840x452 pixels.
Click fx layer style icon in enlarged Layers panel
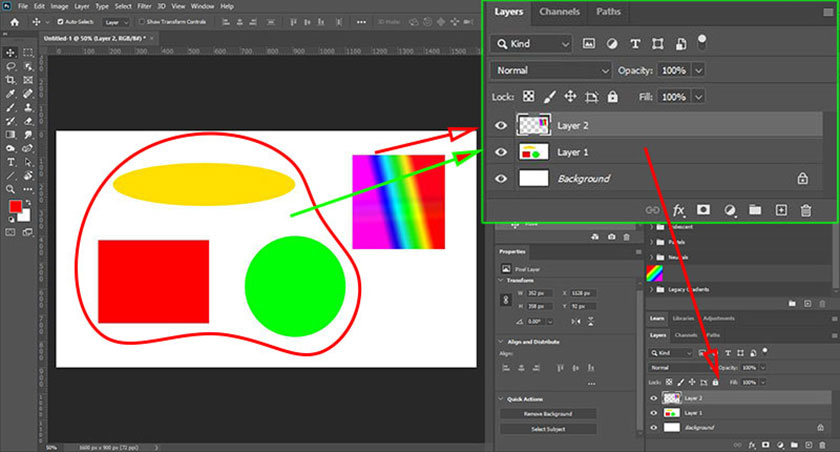[678, 210]
